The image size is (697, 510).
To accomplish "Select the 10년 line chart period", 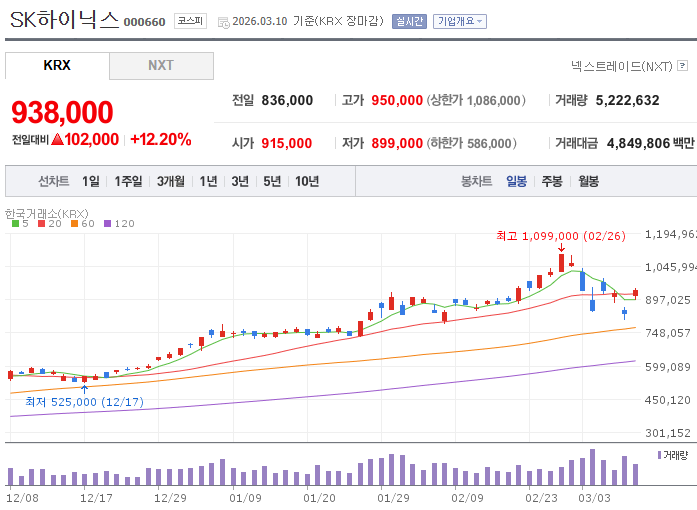I will 307,181.
